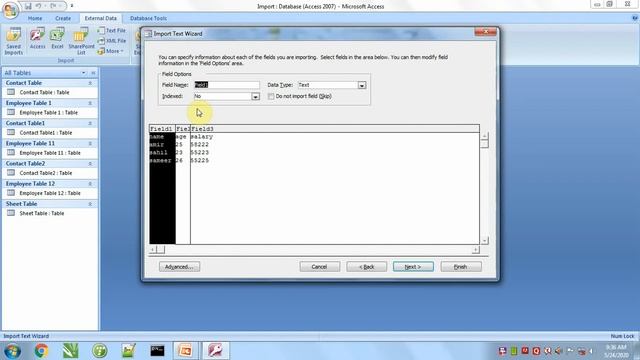This screenshot has width=640, height=360.
Task: Switch to the Database Tools tab
Action: tap(148, 18)
